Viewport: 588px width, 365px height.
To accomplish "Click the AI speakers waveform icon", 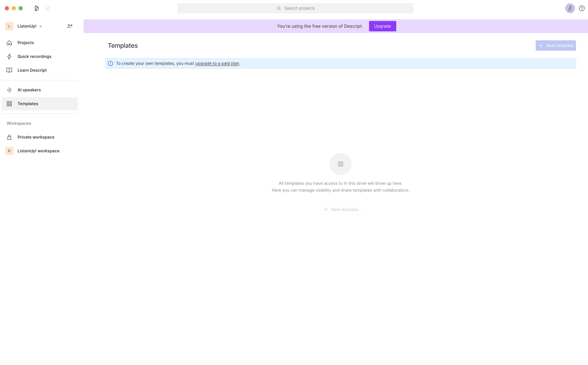I will 10,90.
